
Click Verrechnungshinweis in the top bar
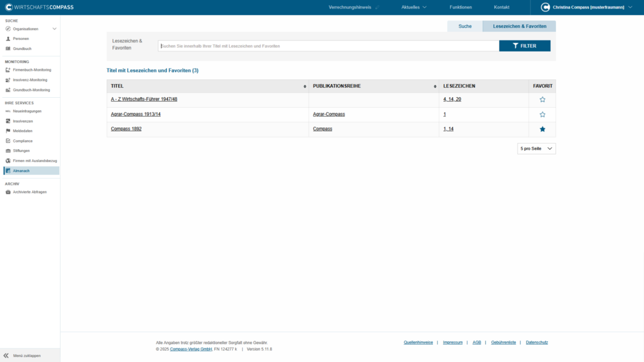(x=349, y=7)
